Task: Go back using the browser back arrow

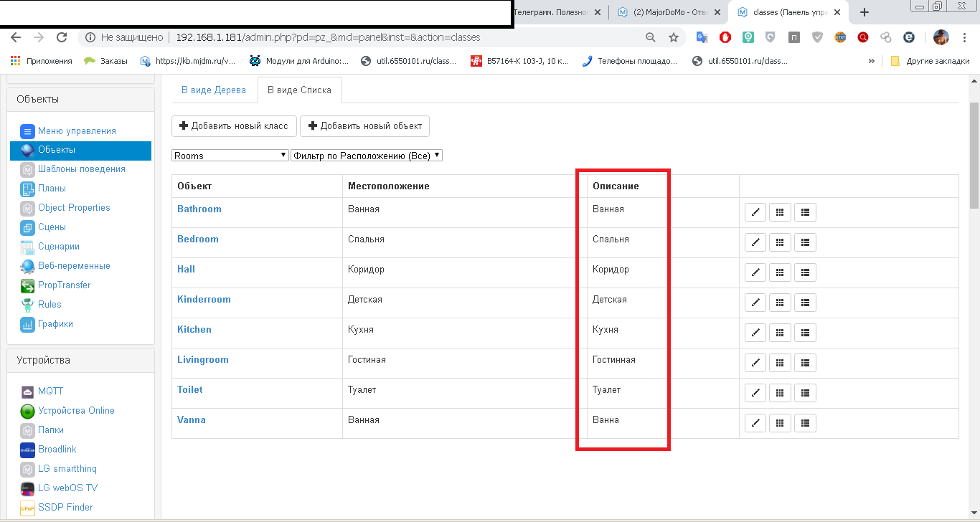Action: (16, 37)
